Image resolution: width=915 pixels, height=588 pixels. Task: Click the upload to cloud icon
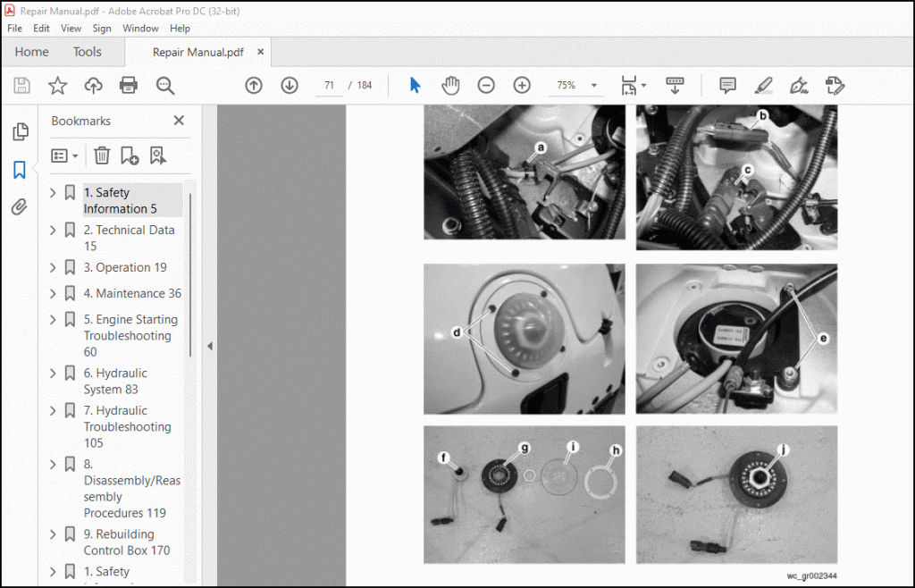coord(93,86)
